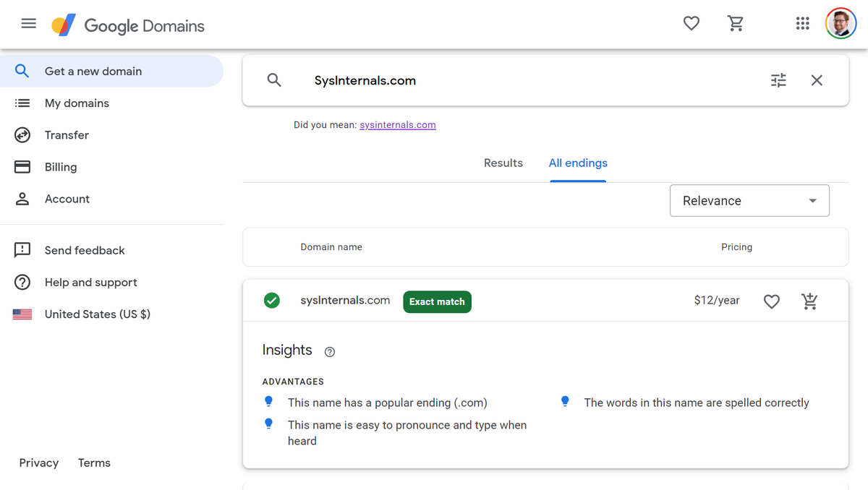Select the All endings tab
868x490 pixels.
click(x=578, y=163)
